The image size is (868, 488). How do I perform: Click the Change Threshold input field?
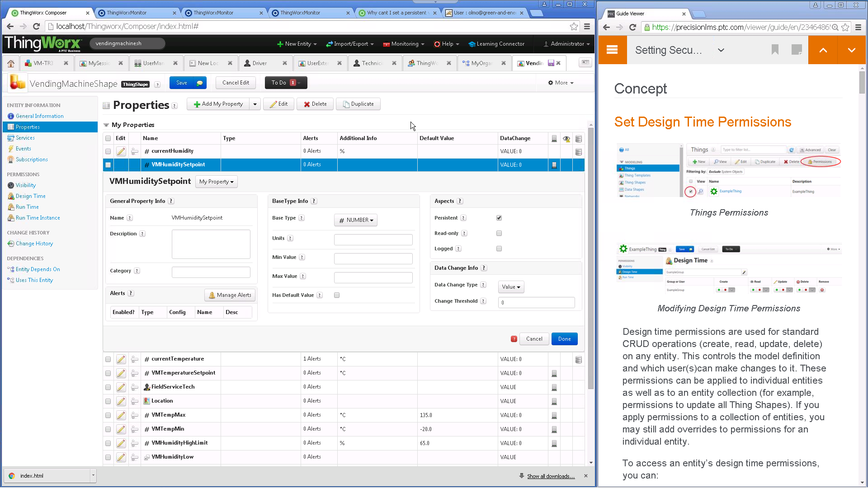[x=536, y=303]
